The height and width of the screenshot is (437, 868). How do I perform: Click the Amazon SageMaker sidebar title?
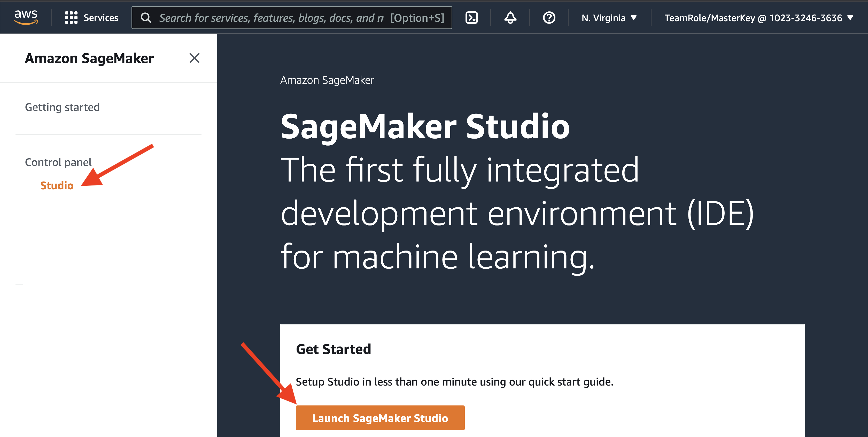[x=89, y=58]
